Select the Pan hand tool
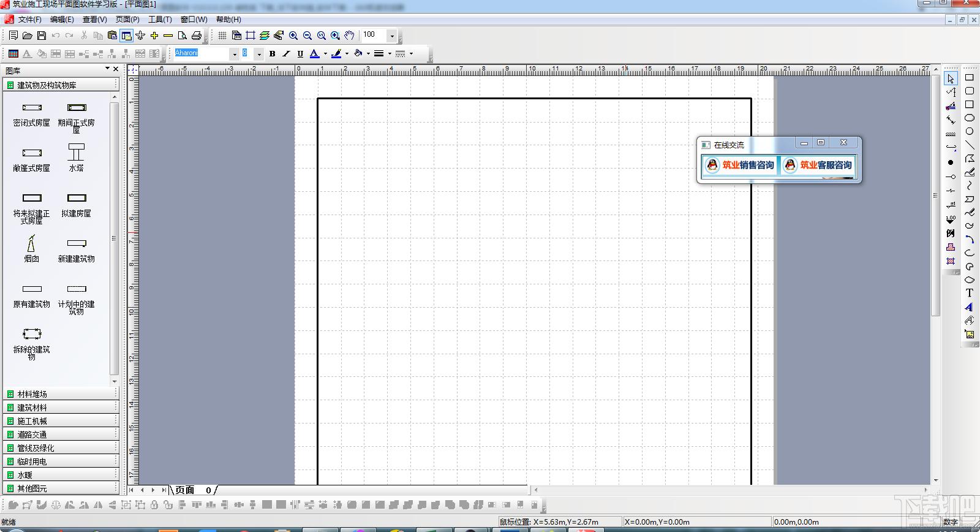The width and height of the screenshot is (980, 532). pyautogui.click(x=349, y=36)
